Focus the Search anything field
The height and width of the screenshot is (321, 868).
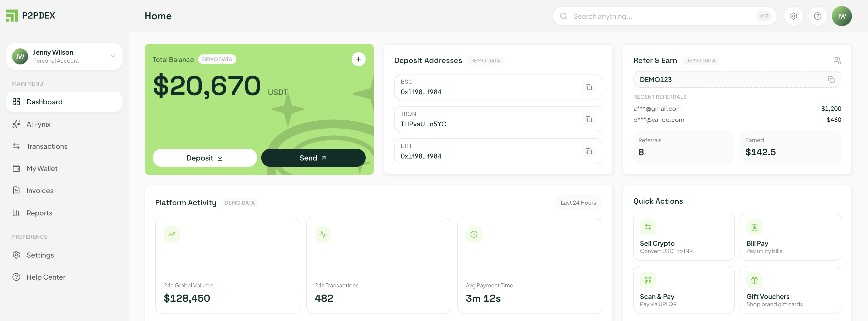[665, 16]
